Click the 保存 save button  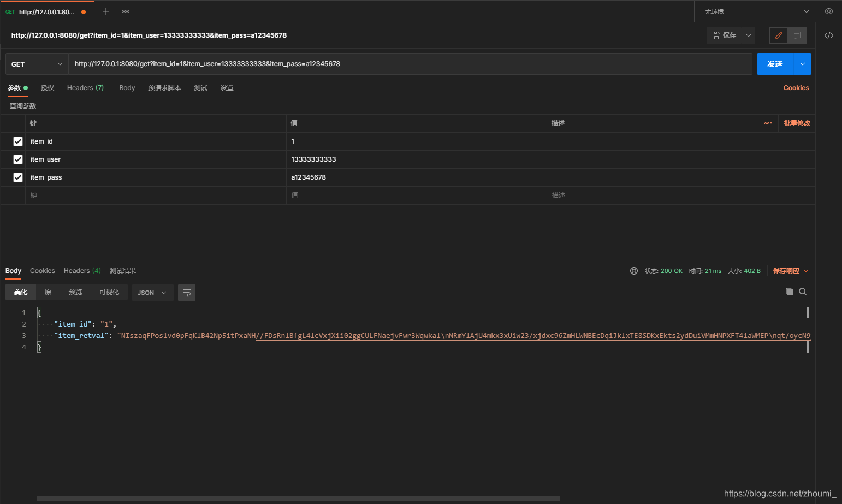pyautogui.click(x=724, y=35)
